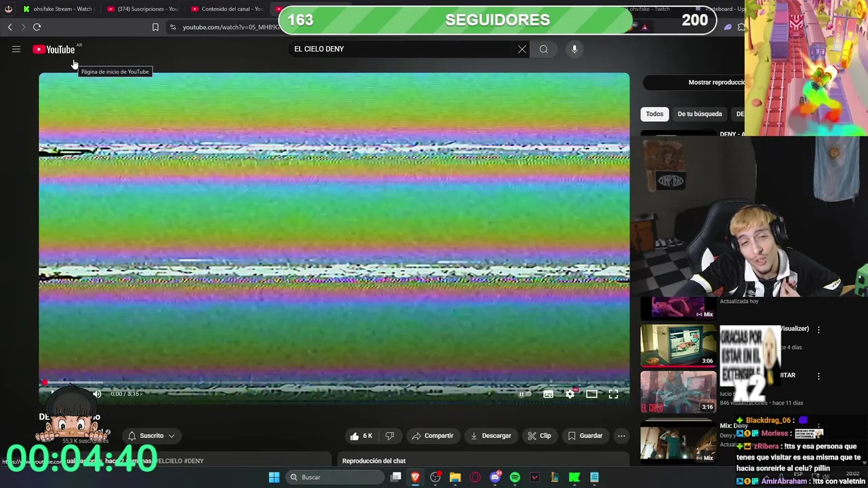Click the youtube.com address bar
This screenshot has width=868, height=488.
coord(231,27)
